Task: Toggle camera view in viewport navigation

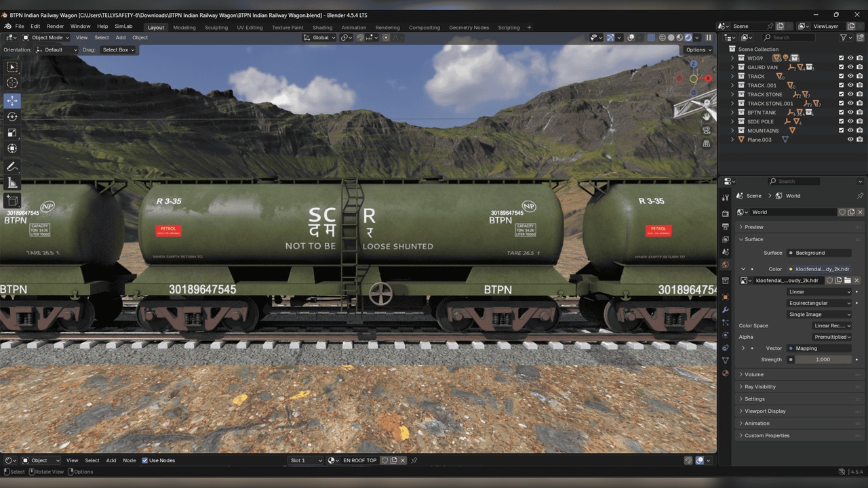Action: tap(707, 130)
